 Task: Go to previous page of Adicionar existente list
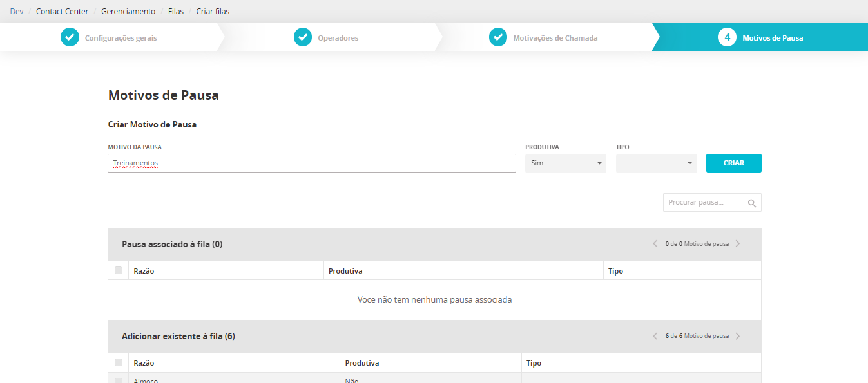pos(655,336)
